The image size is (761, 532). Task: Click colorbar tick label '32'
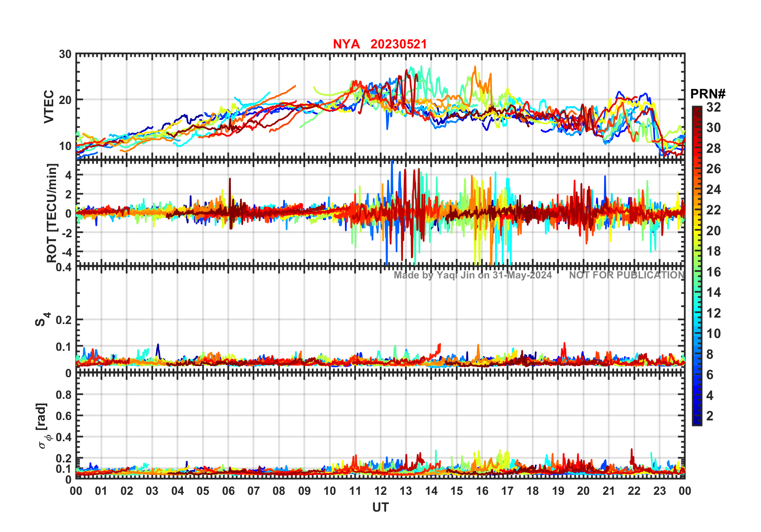click(713, 107)
